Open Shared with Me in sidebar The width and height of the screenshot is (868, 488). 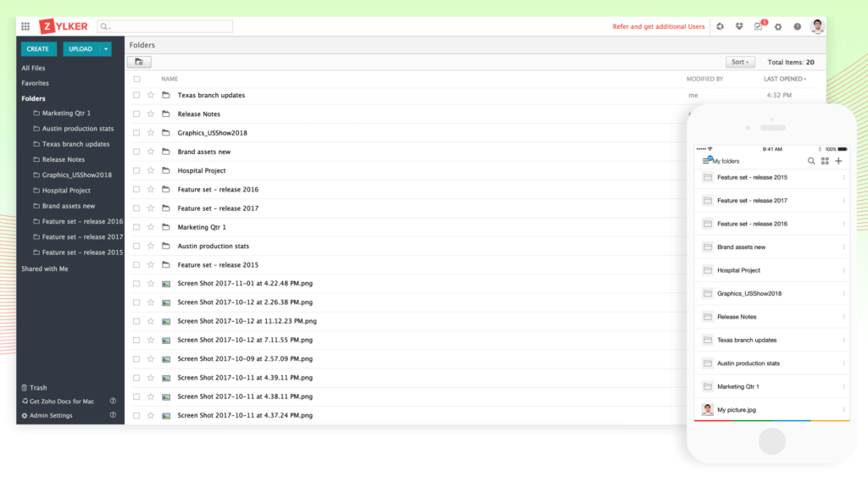(x=44, y=269)
